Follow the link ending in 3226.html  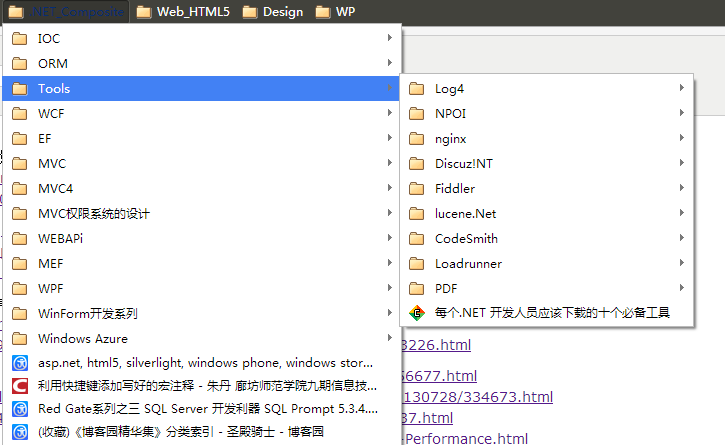click(x=436, y=345)
